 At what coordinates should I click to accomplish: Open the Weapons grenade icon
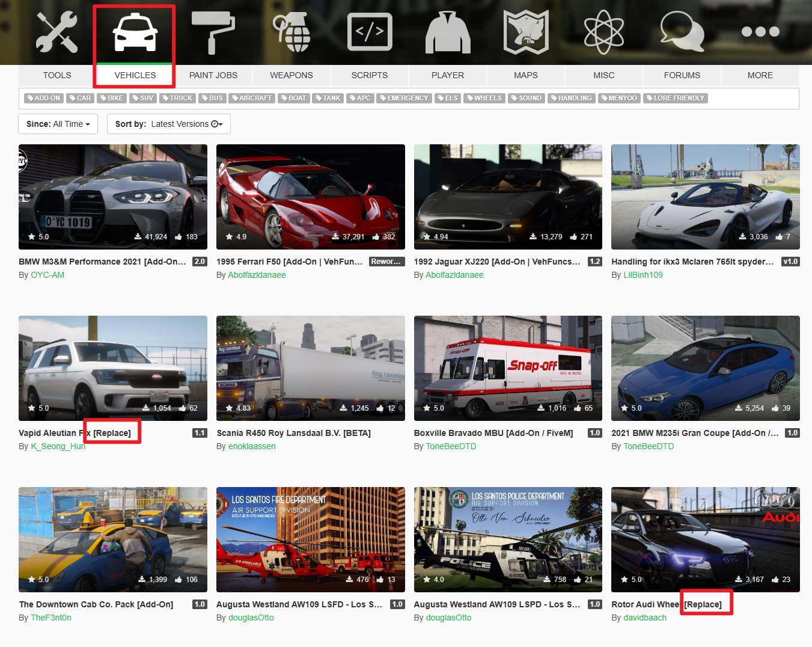[x=292, y=32]
